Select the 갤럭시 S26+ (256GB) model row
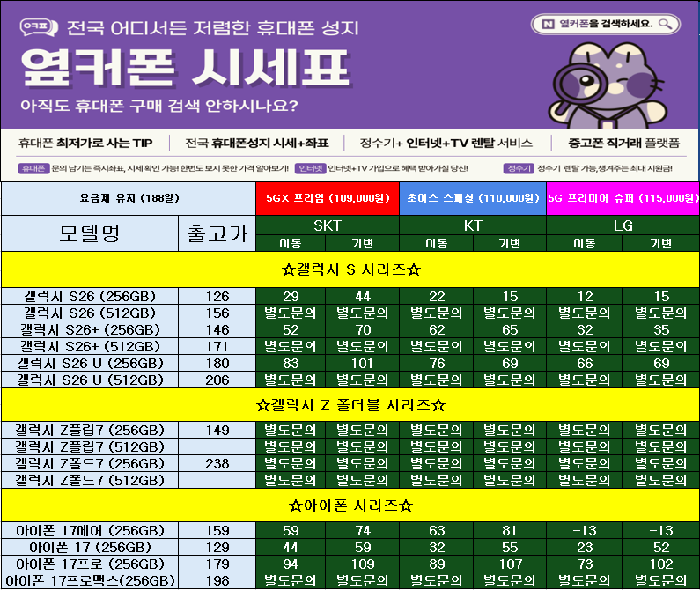Screen dimensions: 700x590 [x=90, y=329]
